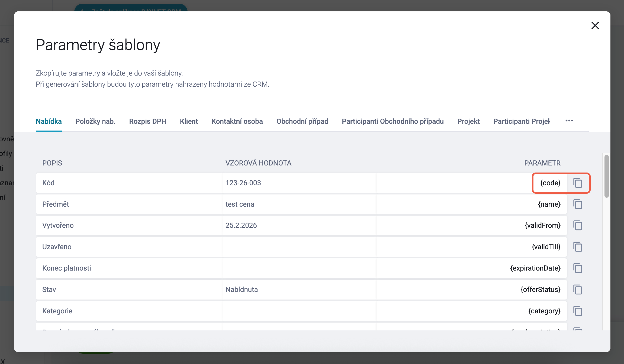
Task: Click the Parametry šablony dialog title
Action: point(98,45)
